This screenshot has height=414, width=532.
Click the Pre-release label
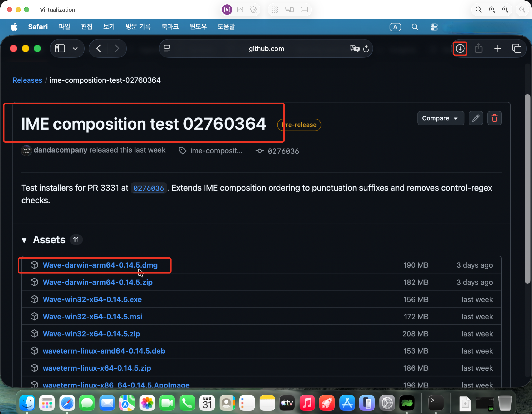click(299, 125)
